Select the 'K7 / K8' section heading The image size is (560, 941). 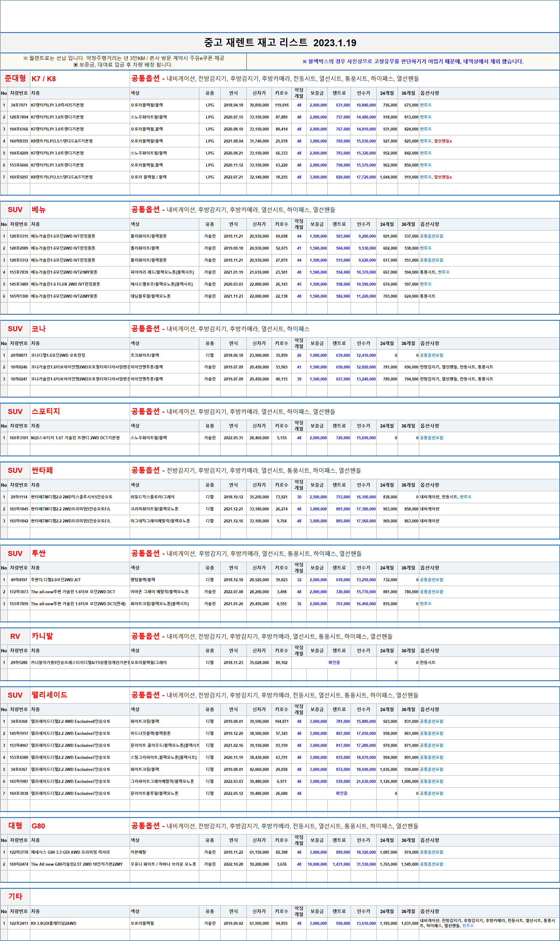pyautogui.click(x=44, y=79)
